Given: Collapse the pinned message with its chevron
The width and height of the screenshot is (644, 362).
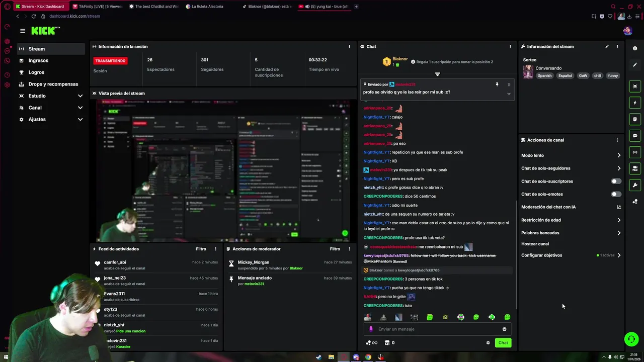Looking at the screenshot, I should click(509, 94).
